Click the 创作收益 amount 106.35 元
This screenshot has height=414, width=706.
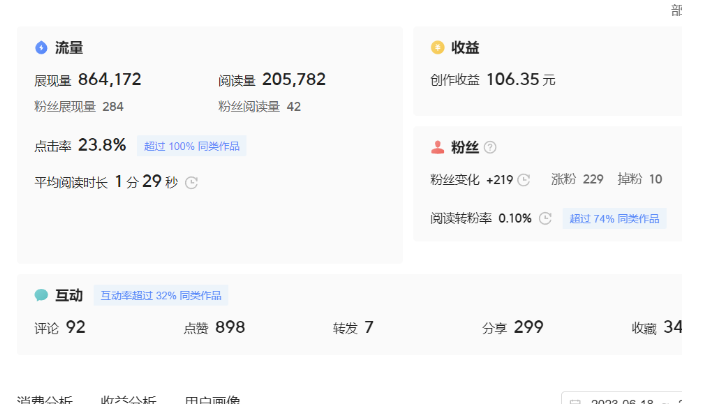(x=520, y=80)
